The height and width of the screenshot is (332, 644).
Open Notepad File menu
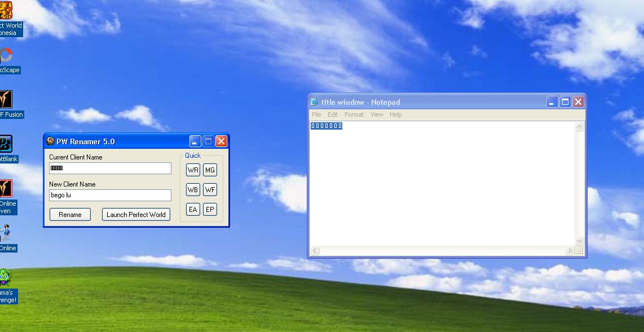point(316,114)
